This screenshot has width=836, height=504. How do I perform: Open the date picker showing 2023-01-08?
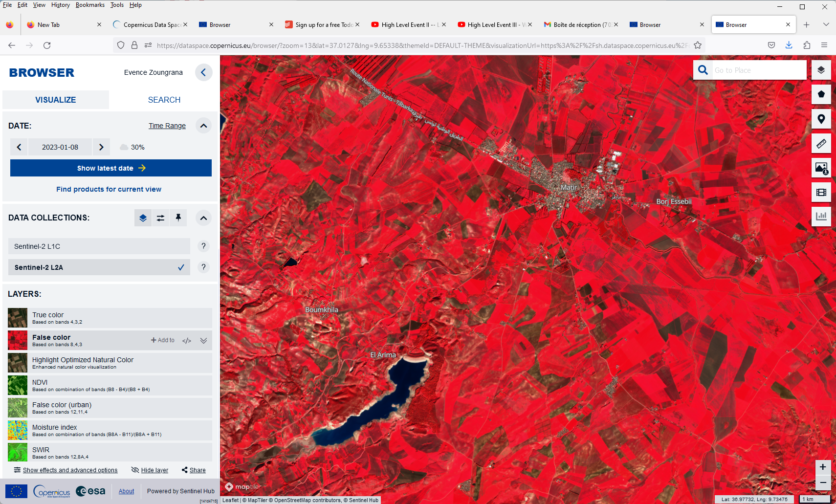click(60, 147)
